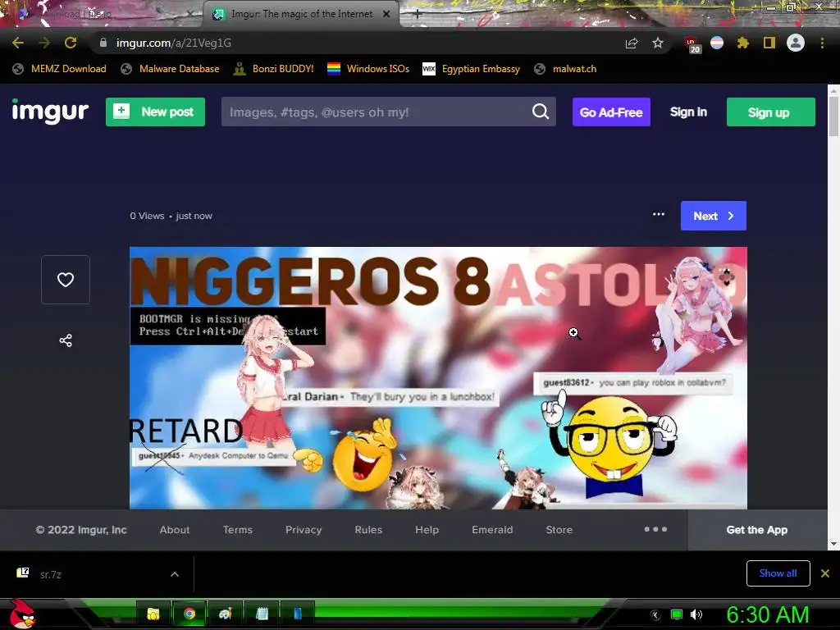This screenshot has height=630, width=840.
Task: Click the Go Ad-Free button
Action: pyautogui.click(x=611, y=112)
